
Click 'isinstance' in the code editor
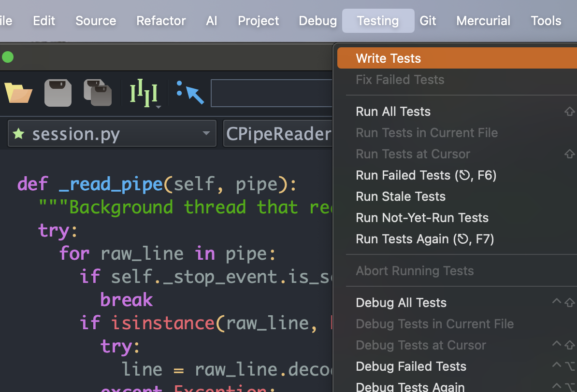point(163,323)
